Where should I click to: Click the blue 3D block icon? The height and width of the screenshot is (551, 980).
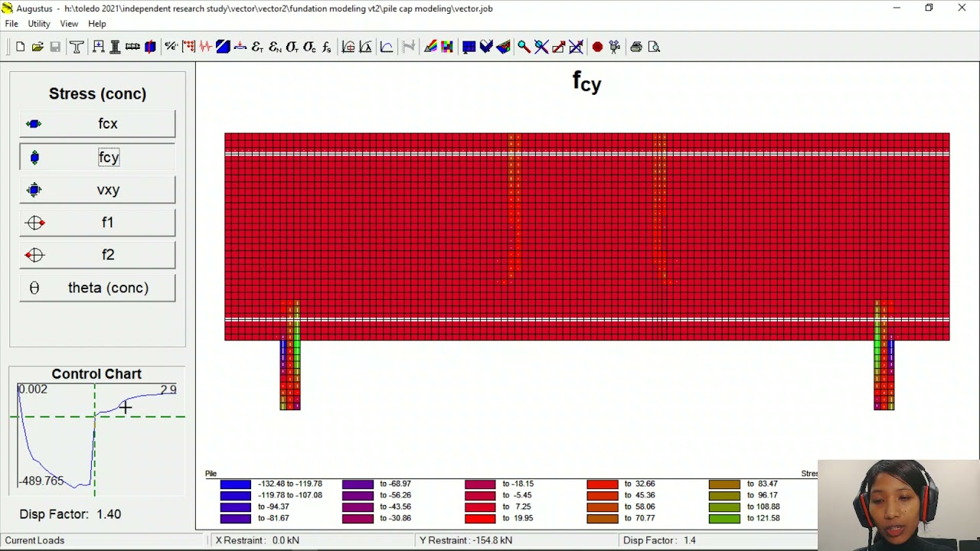point(150,47)
